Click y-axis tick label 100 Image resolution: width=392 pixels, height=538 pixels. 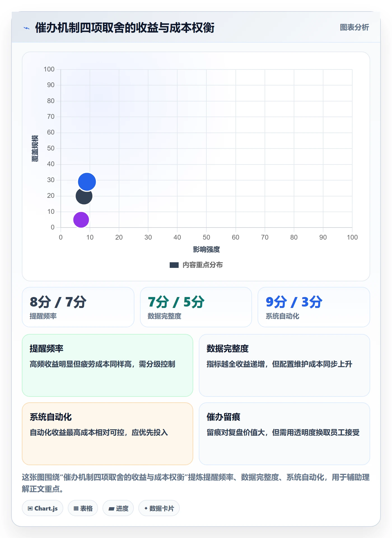coord(49,69)
